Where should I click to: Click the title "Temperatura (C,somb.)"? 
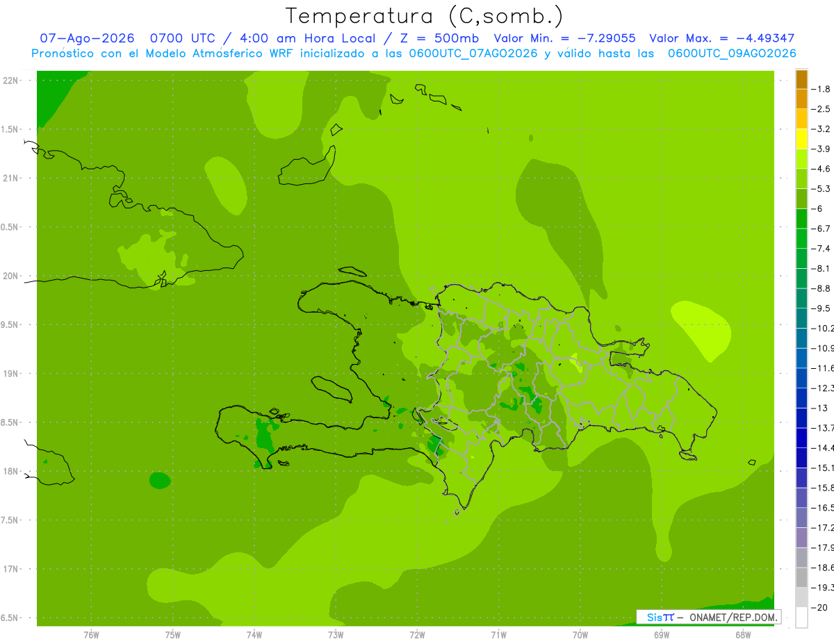click(x=425, y=16)
